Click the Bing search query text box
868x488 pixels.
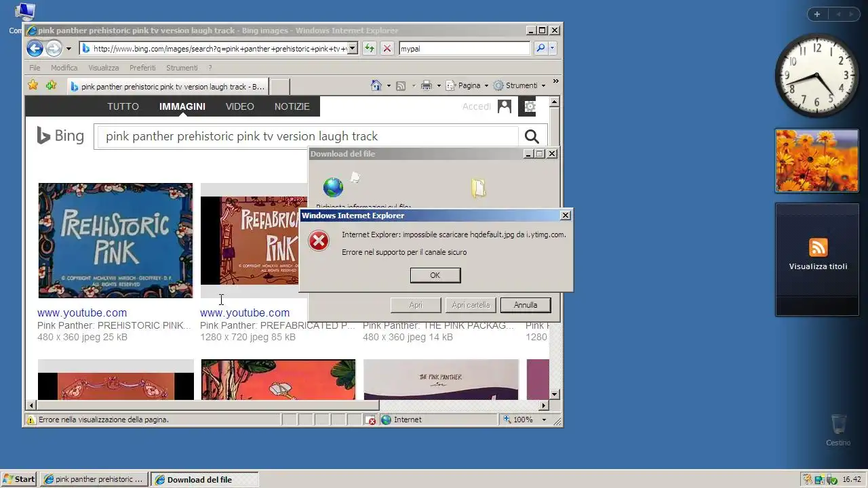click(x=309, y=136)
